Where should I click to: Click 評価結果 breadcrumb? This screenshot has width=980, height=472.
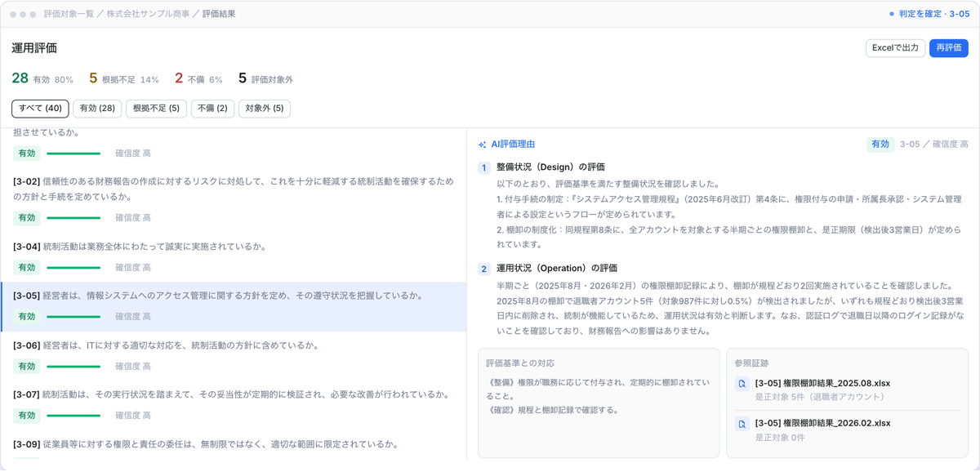pos(219,14)
